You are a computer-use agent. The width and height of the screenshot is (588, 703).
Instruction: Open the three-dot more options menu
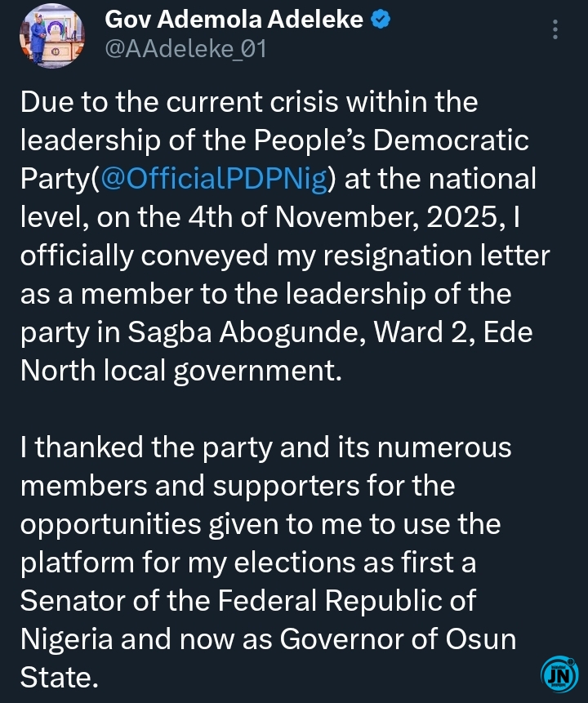555,31
